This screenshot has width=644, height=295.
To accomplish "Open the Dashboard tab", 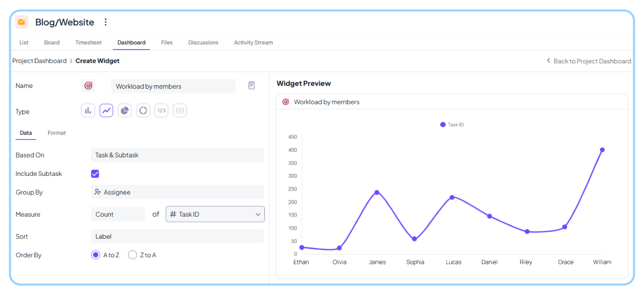I will pos(132,42).
